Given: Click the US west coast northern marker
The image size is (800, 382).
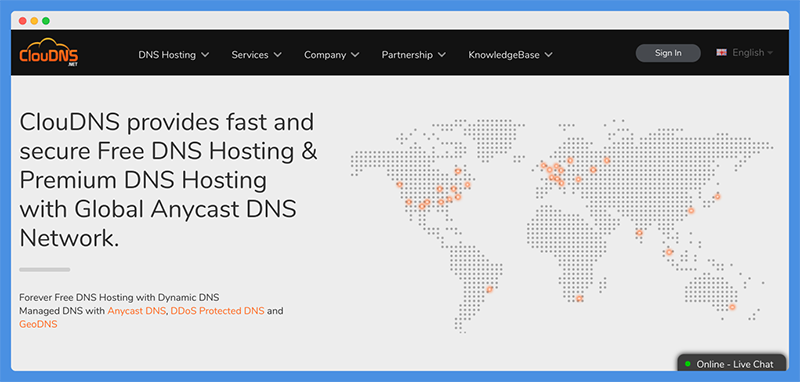Looking at the screenshot, I should pos(399,185).
